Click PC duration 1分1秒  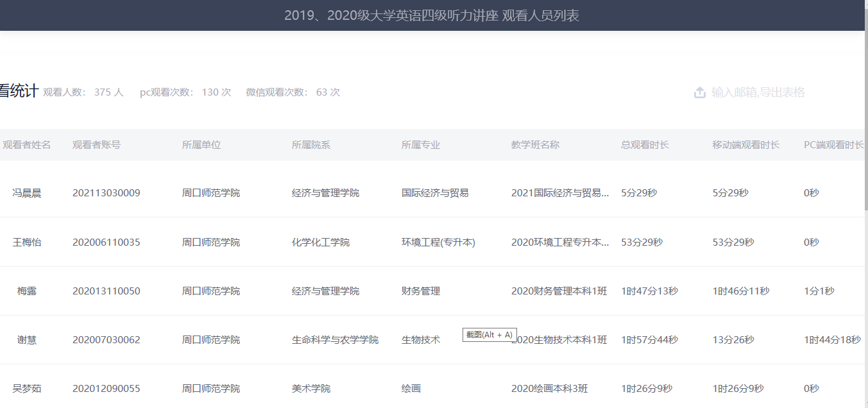coord(819,291)
